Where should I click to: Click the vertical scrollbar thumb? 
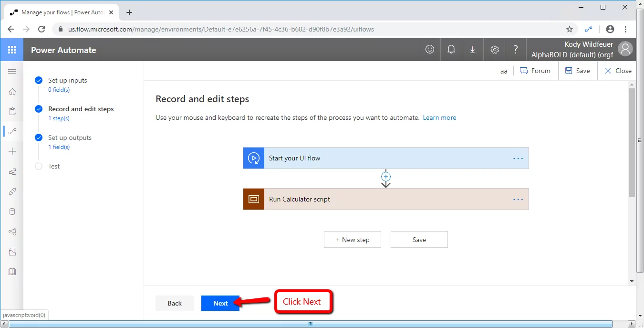(632, 142)
